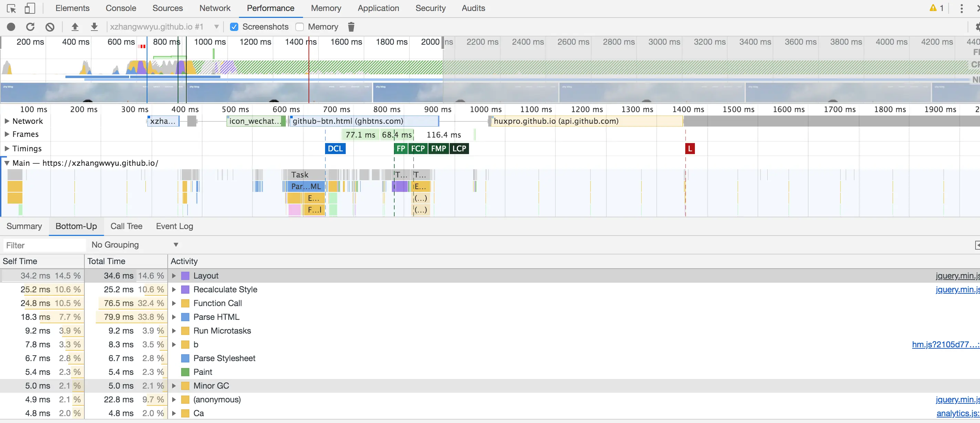The image size is (980, 423).
Task: Click the reload and profile icon
Action: point(30,26)
